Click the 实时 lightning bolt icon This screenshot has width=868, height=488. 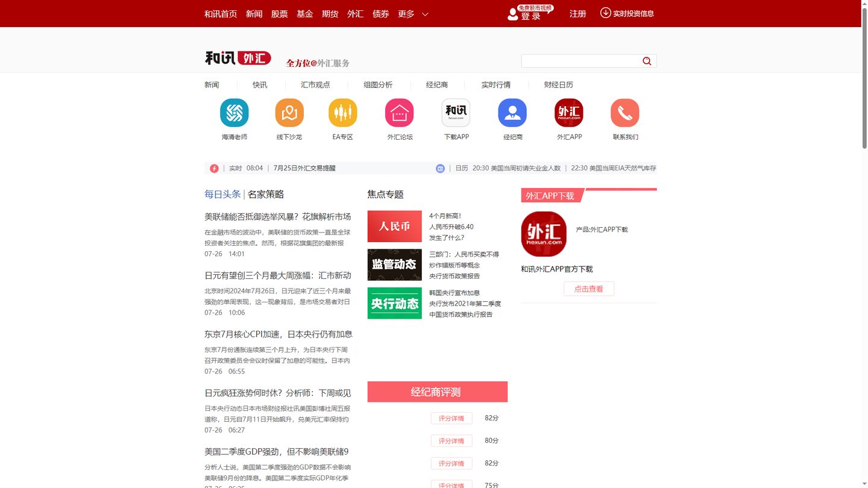[x=214, y=168]
